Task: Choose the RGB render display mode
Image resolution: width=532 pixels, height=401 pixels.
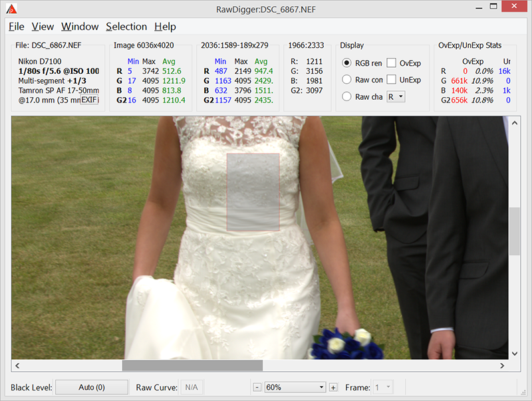Action: tap(346, 63)
